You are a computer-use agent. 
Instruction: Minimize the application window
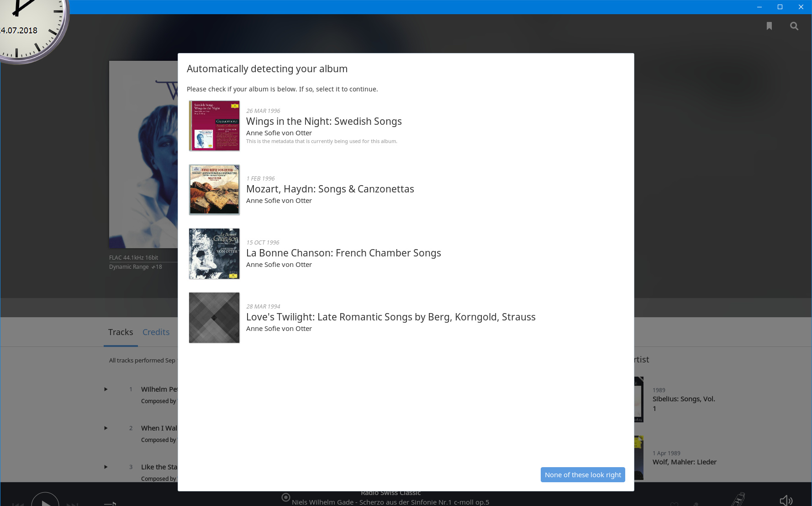tap(759, 7)
